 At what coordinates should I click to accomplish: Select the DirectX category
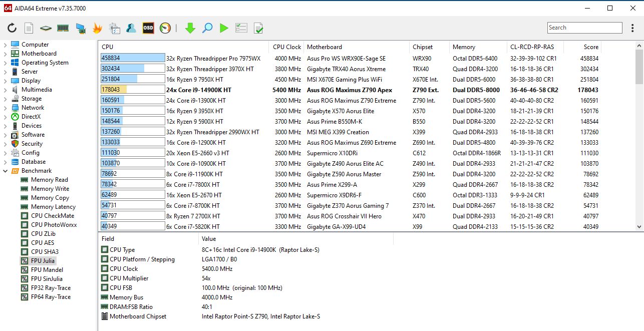pyautogui.click(x=31, y=117)
